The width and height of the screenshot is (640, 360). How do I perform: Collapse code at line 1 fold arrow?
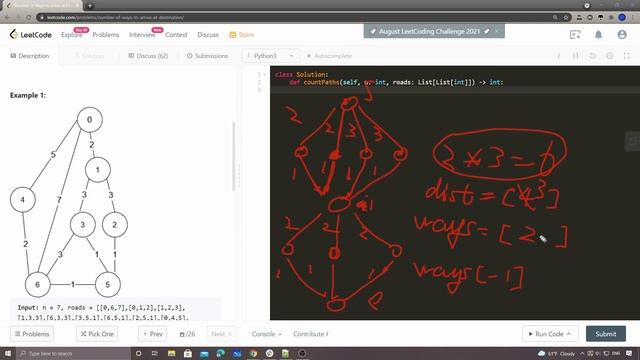[x=264, y=75]
